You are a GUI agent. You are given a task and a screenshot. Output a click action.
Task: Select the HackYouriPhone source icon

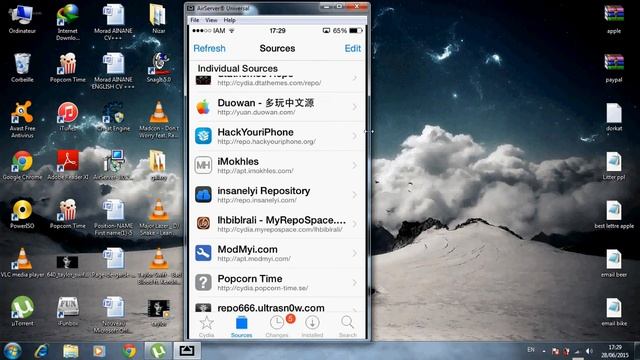[x=203, y=136]
